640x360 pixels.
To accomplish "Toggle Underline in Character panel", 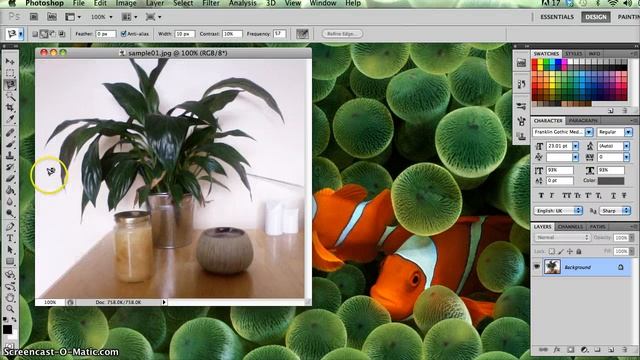I will click(x=613, y=196).
